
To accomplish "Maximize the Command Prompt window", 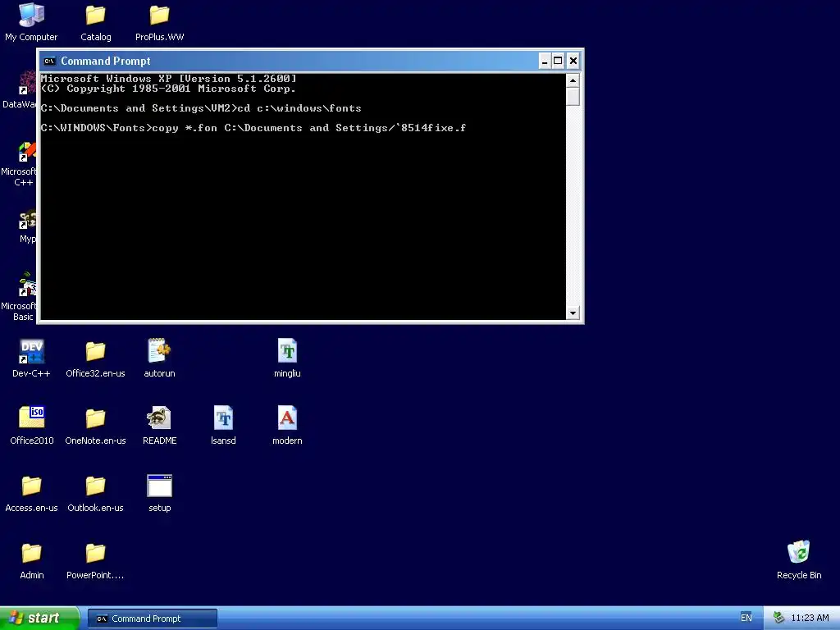I will click(x=558, y=61).
